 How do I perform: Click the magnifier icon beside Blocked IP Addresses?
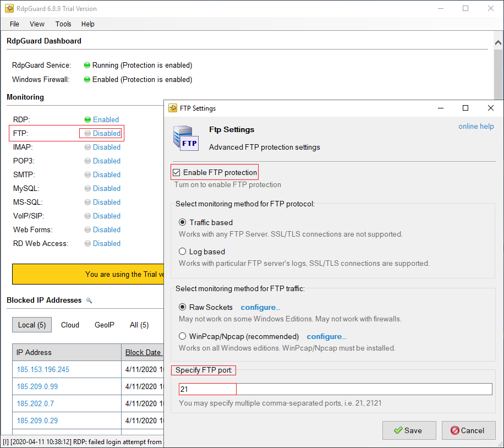89,301
